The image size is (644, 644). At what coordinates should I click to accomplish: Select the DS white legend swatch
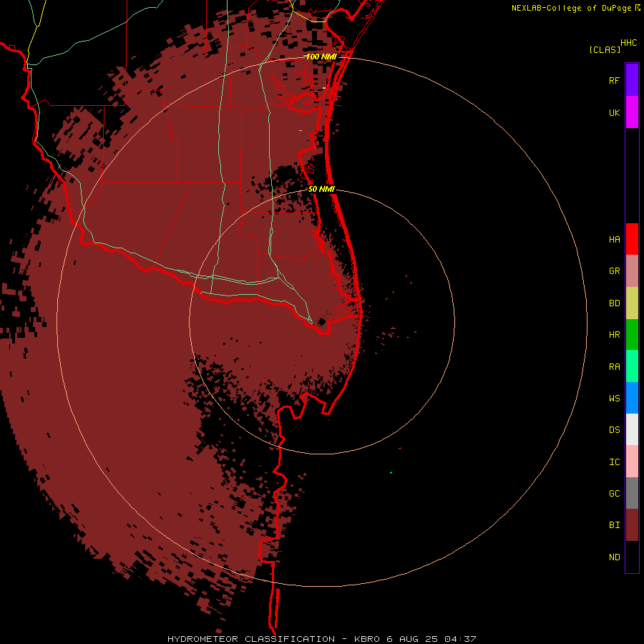coord(632,429)
